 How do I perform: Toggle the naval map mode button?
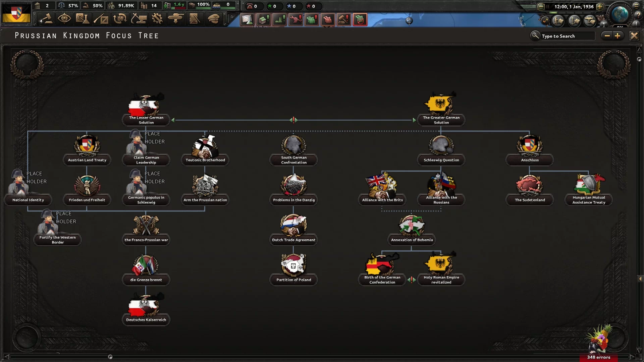(574, 21)
